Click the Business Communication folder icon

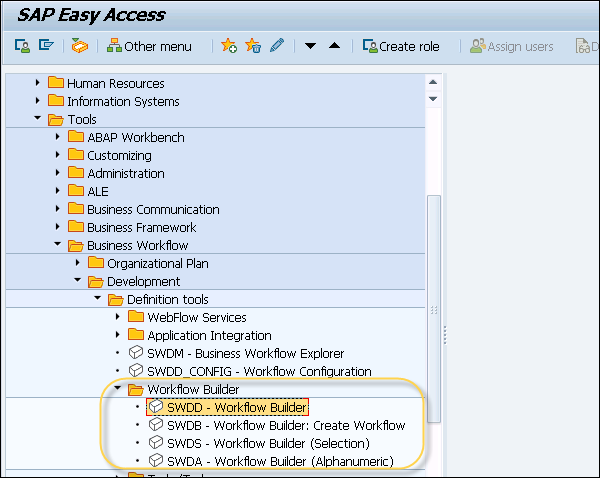[76, 208]
